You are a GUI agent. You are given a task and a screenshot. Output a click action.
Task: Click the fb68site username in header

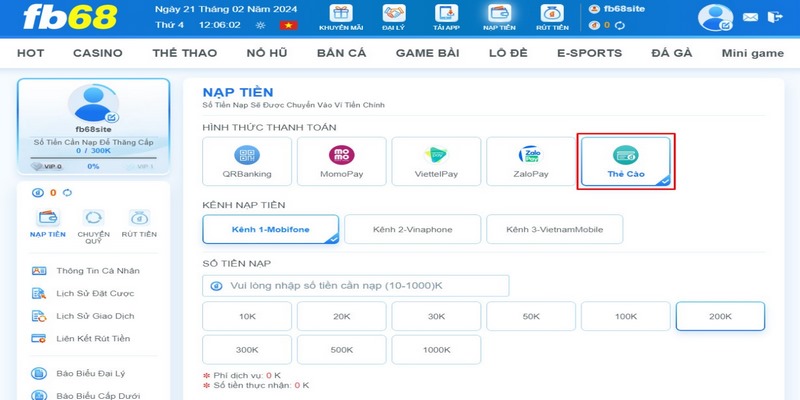point(623,9)
